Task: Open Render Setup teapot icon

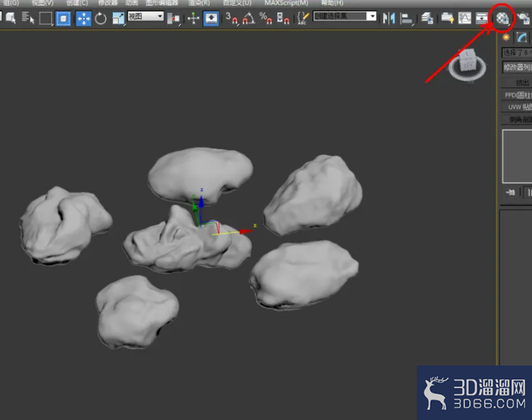Action: (524, 18)
